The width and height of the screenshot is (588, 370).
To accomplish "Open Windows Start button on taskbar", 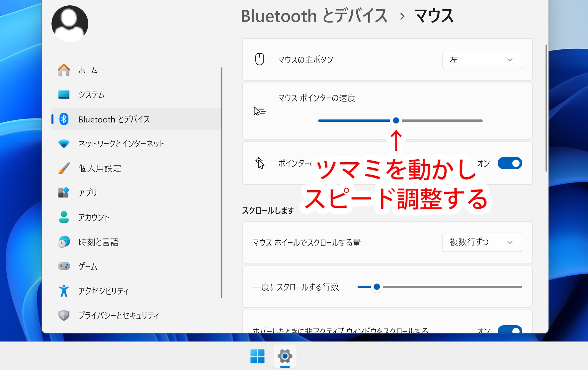I will [x=257, y=356].
